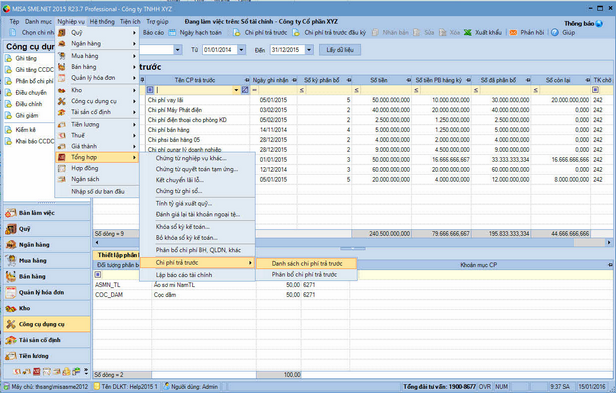This screenshot has width=616, height=393.
Task: Click the Phản hồi envelope toolbar icon
Action: (513, 33)
